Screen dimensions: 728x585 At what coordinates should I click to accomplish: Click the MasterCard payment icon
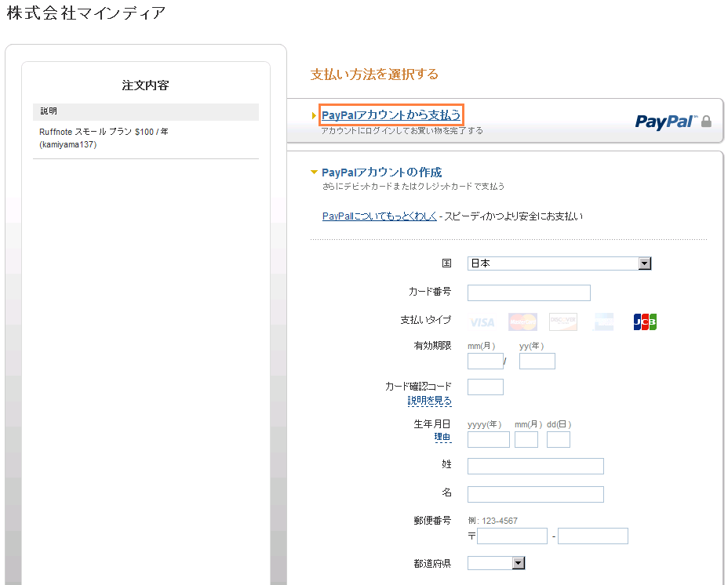522,322
